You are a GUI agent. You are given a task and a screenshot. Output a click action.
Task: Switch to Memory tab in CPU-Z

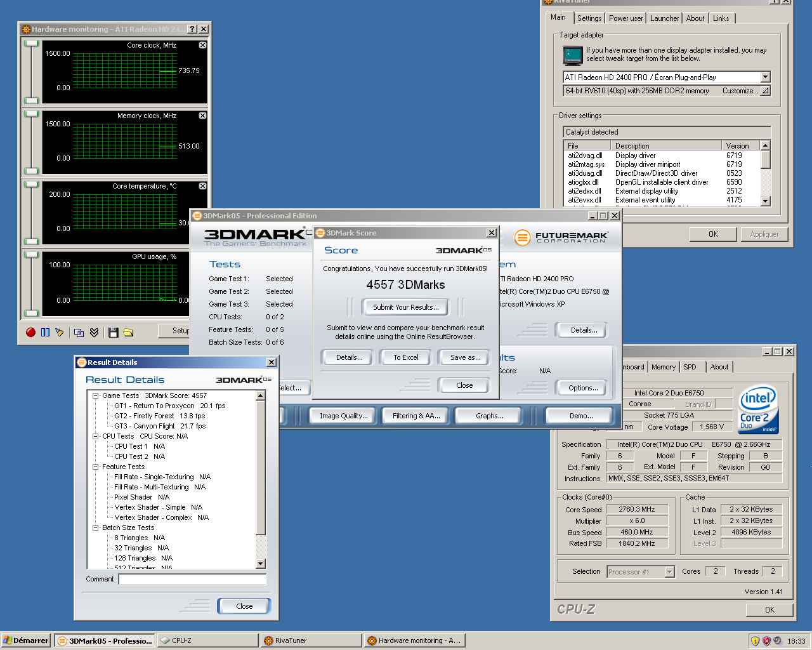pos(664,367)
